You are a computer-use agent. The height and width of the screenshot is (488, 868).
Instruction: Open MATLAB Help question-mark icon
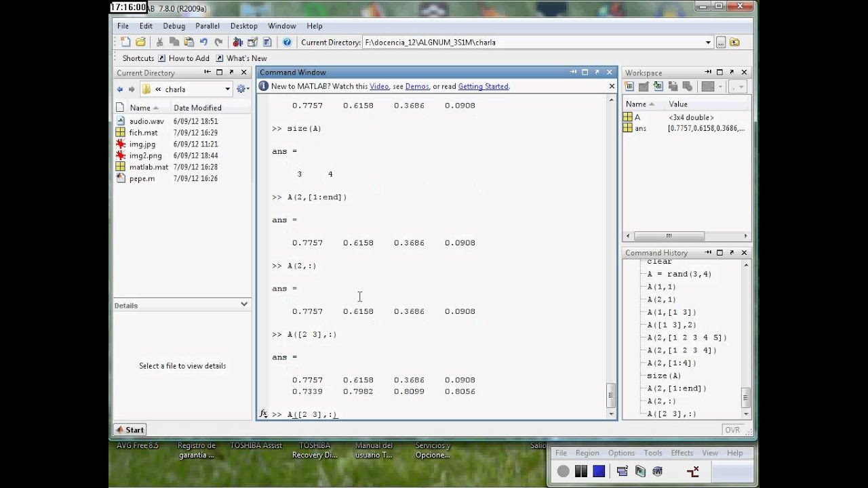[287, 42]
